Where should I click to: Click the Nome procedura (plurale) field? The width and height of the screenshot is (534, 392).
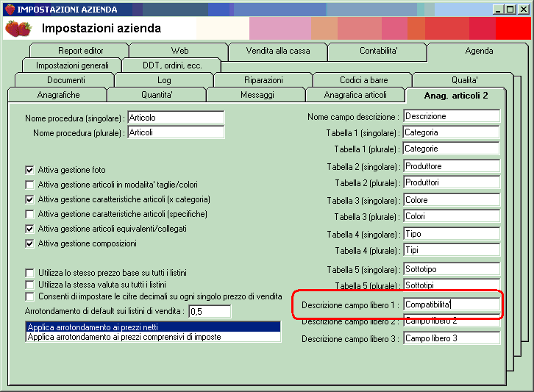(x=176, y=132)
